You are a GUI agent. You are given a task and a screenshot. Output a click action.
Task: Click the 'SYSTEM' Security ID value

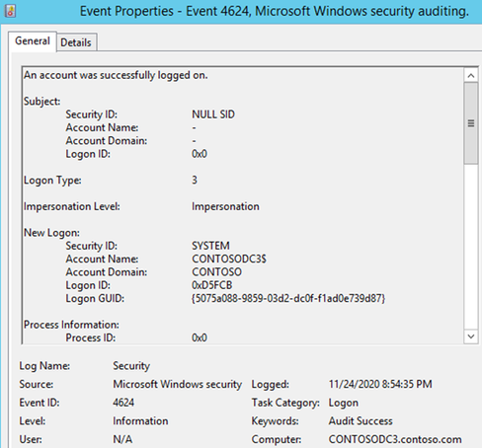(x=210, y=246)
